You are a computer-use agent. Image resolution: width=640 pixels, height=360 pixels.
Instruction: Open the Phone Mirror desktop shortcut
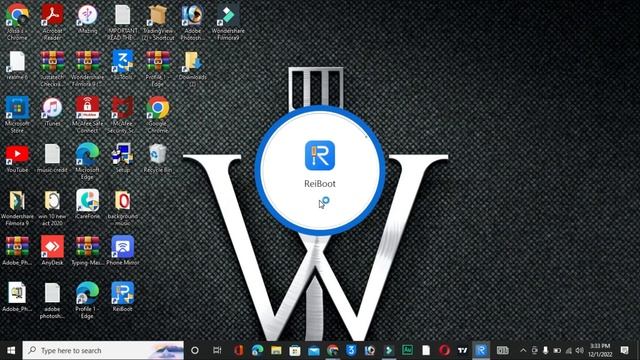122,250
